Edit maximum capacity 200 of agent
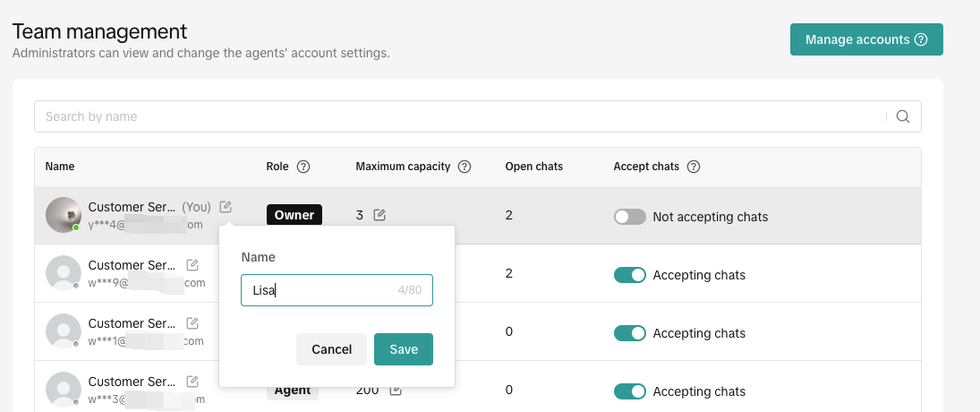The height and width of the screenshot is (412, 980). (x=395, y=391)
